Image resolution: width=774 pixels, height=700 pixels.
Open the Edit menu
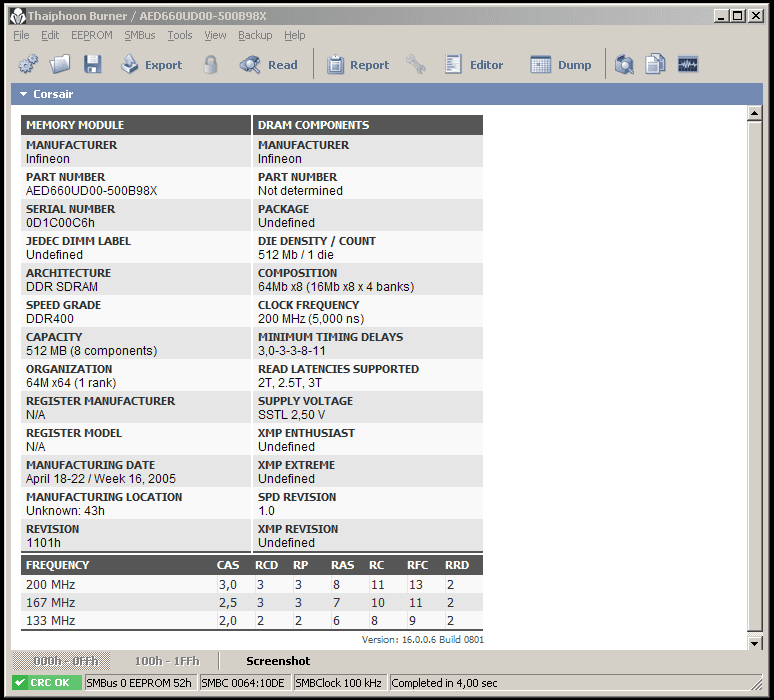tap(50, 36)
